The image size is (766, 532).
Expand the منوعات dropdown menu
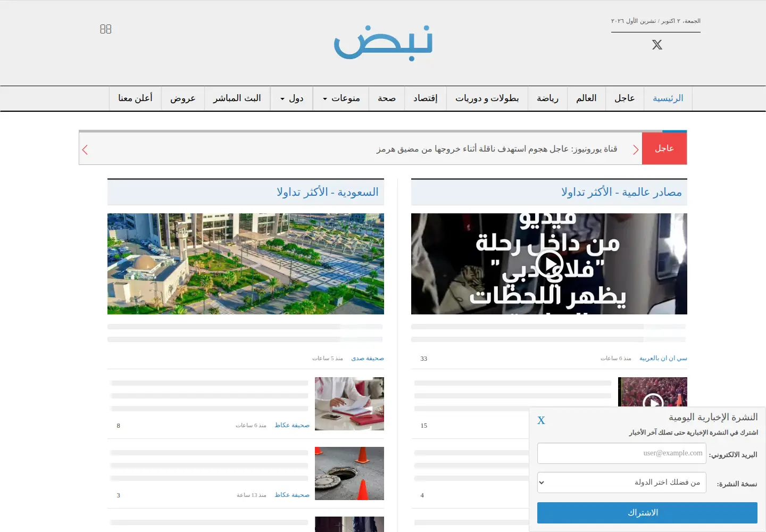[x=341, y=98]
